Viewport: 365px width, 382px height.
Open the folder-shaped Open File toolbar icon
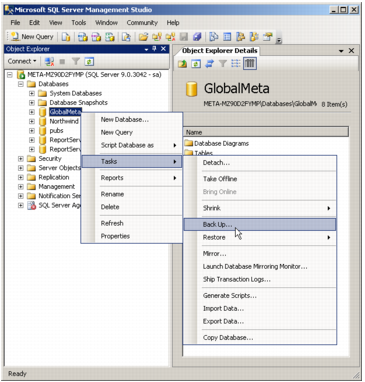pos(143,37)
